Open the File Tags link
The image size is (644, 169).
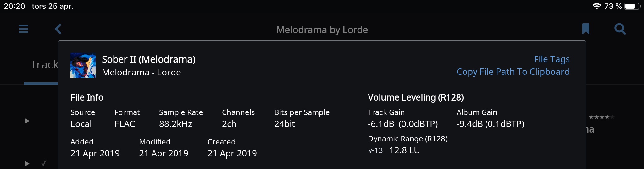click(552, 59)
